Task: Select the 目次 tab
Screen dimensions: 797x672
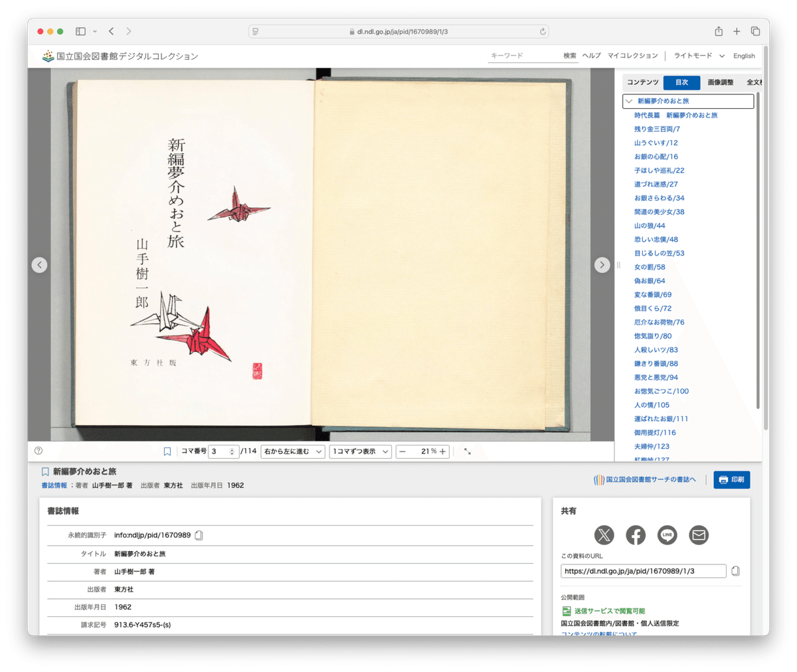Action: click(x=681, y=82)
